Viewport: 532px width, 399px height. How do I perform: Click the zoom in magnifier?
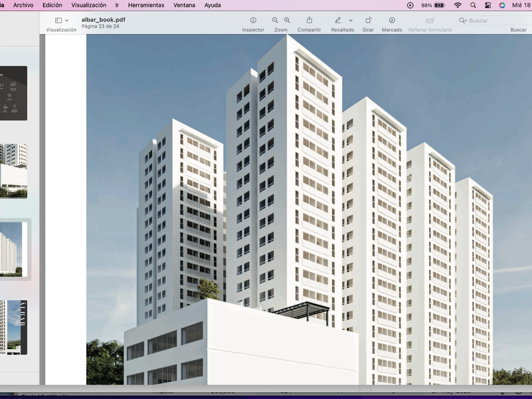pos(287,21)
